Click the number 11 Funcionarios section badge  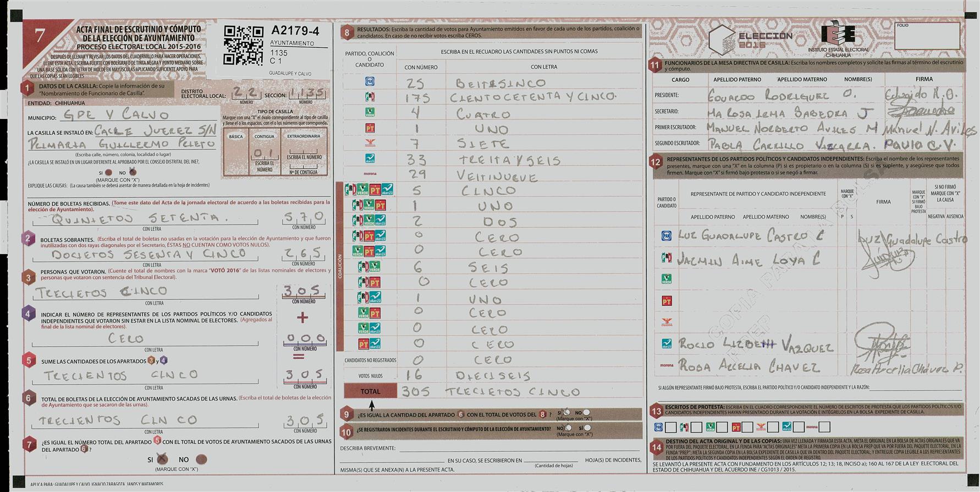pyautogui.click(x=654, y=65)
